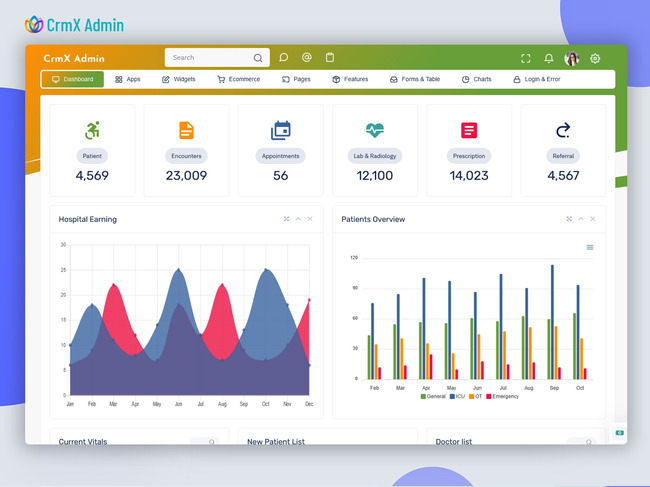Expand the Patients Overview panel to fullscreen
The width and height of the screenshot is (650, 487).
tap(569, 219)
